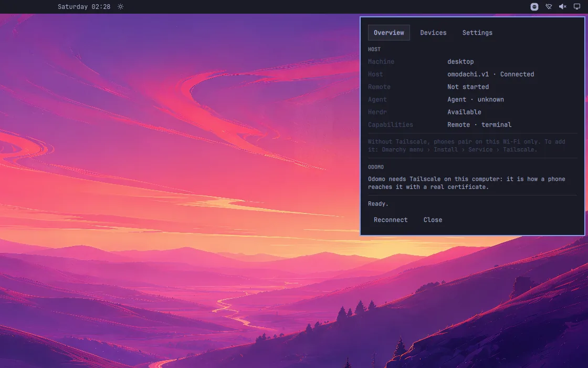The width and height of the screenshot is (588, 368).
Task: Click the sun brightness icon beside the clock
Action: click(120, 7)
